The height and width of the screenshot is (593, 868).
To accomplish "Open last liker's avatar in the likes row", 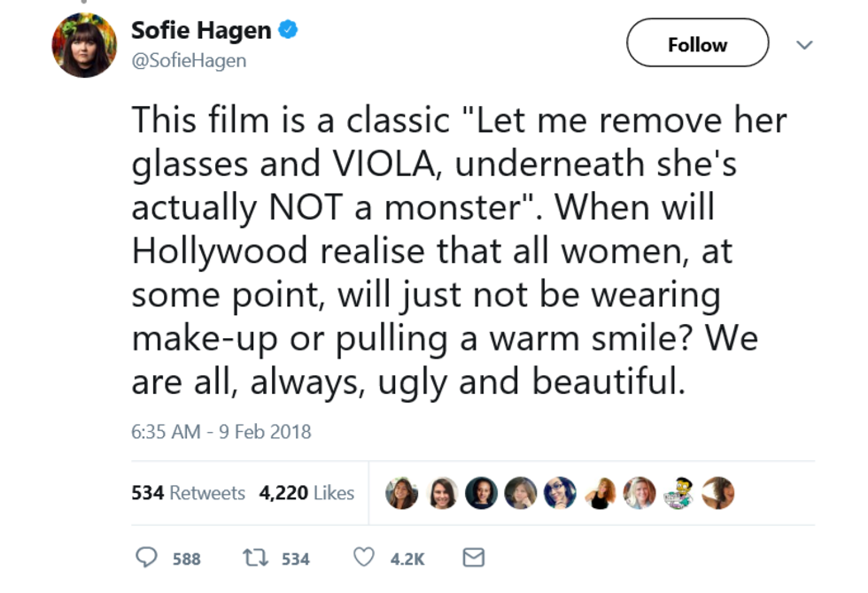I will (x=717, y=493).
